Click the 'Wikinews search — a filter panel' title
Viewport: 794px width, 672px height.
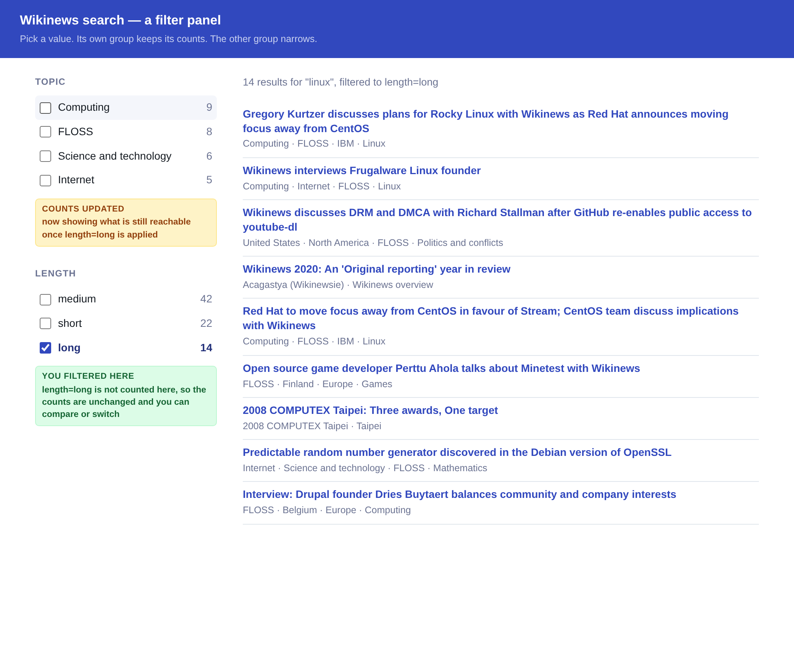[x=120, y=20]
